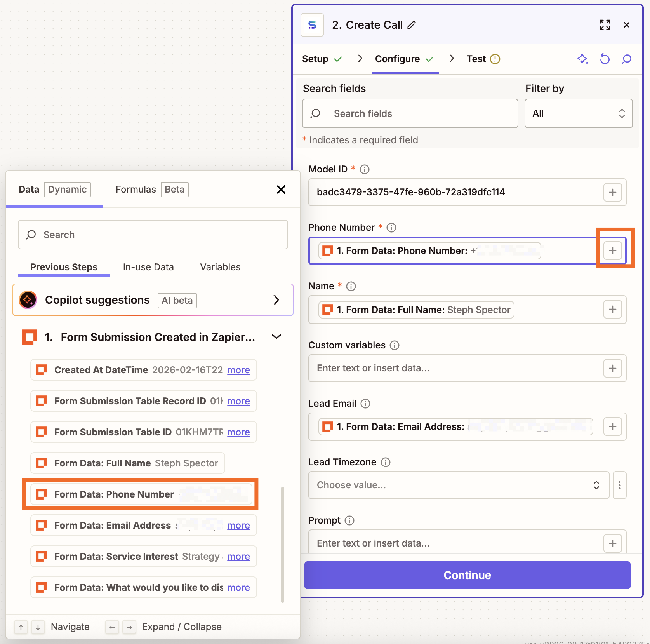Image resolution: width=650 pixels, height=644 pixels.
Task: Open the AI assistant sparkle icon
Action: [x=582, y=59]
